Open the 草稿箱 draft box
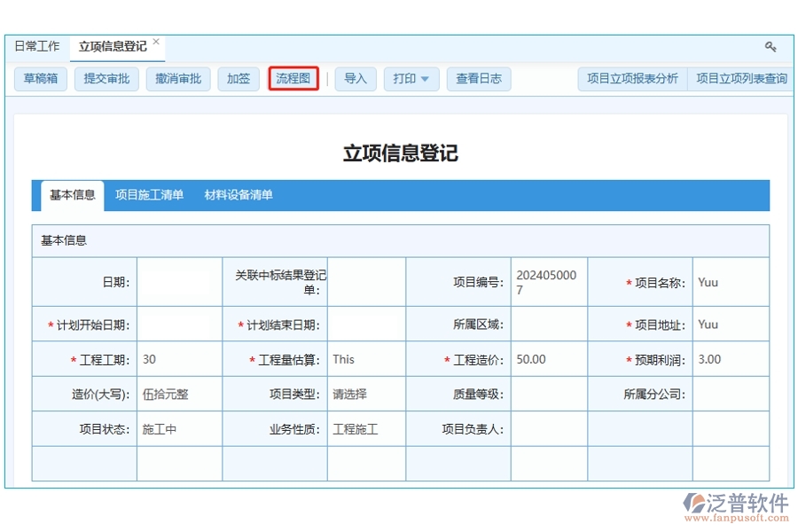Viewport: 798px width, 532px height. (40, 78)
